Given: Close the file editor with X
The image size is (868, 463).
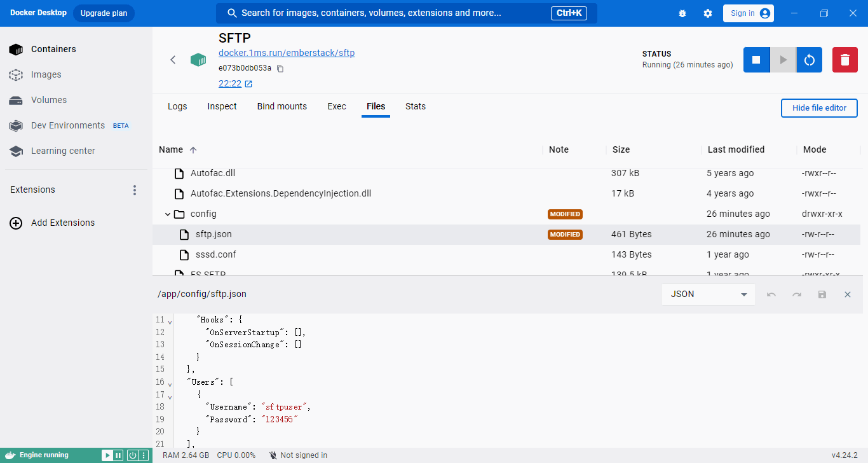Looking at the screenshot, I should tap(848, 294).
